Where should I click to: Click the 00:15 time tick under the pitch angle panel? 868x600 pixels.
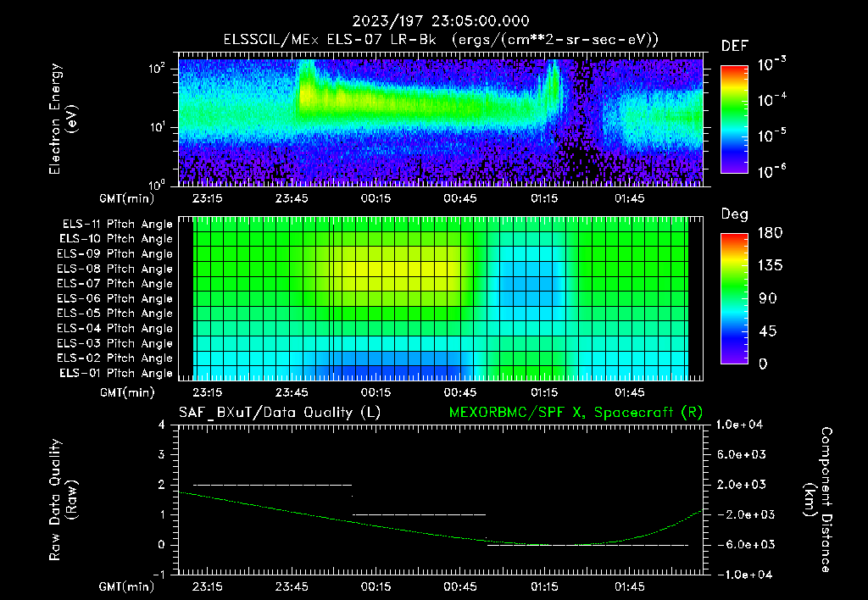[x=376, y=392]
